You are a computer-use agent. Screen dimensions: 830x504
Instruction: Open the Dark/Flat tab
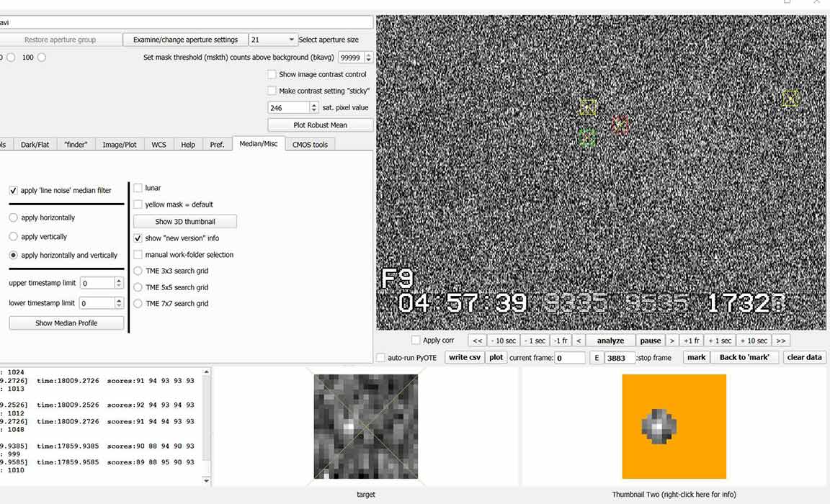35,145
